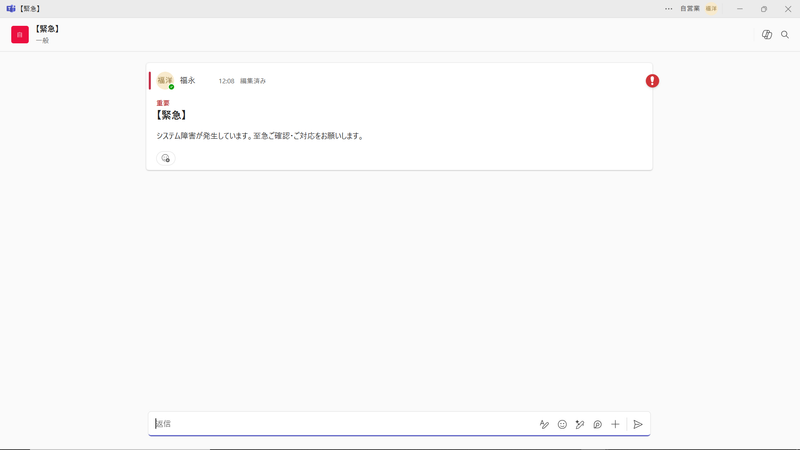Click the 自営業 organization label
800x450 pixels.
pyautogui.click(x=690, y=9)
